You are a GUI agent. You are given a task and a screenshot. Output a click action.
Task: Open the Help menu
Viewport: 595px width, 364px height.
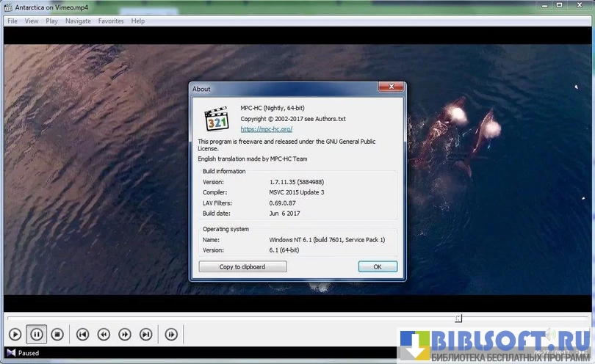[x=138, y=21]
